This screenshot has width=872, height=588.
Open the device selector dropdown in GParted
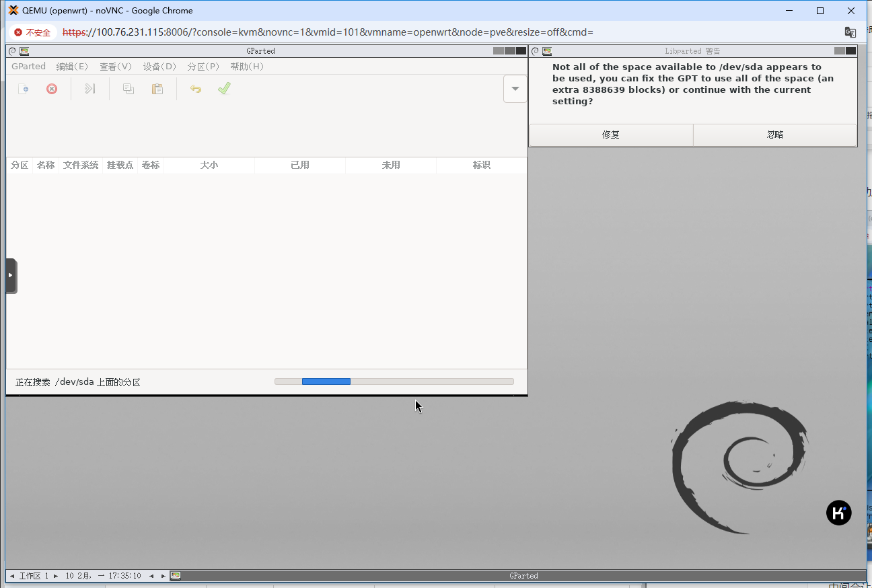[x=515, y=89]
